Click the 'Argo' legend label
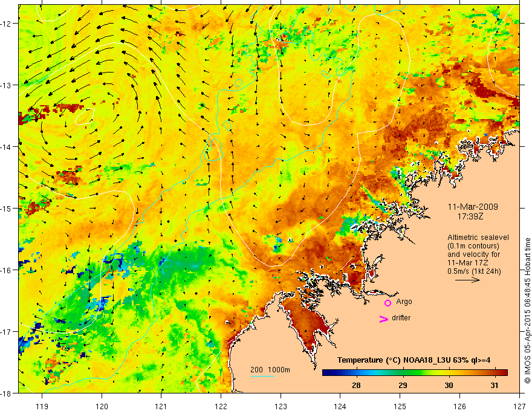The height and width of the screenshot is (411, 532). [404, 302]
